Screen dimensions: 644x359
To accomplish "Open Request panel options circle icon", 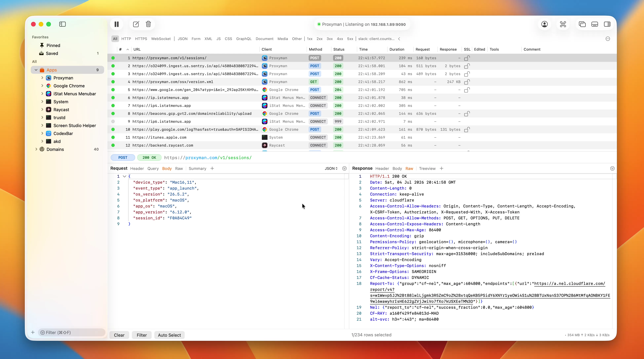I will [344, 168].
